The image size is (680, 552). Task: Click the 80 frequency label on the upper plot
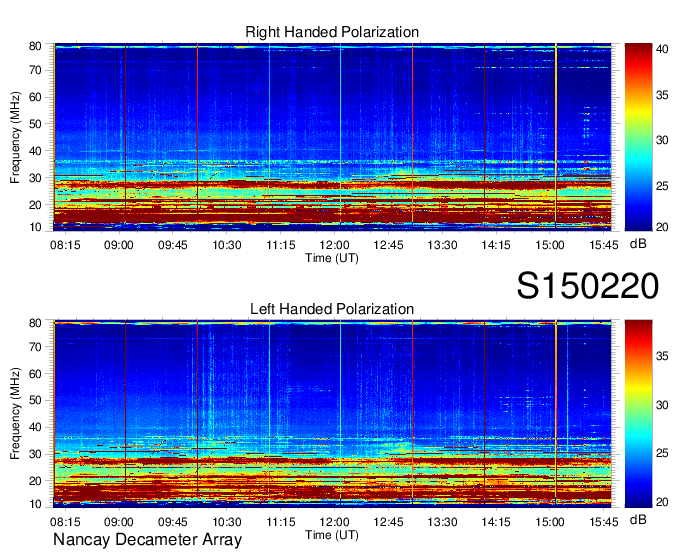(x=35, y=46)
